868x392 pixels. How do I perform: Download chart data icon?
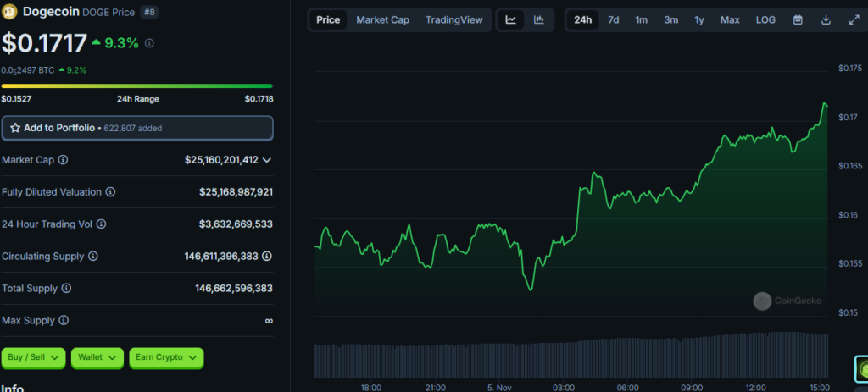pos(826,20)
